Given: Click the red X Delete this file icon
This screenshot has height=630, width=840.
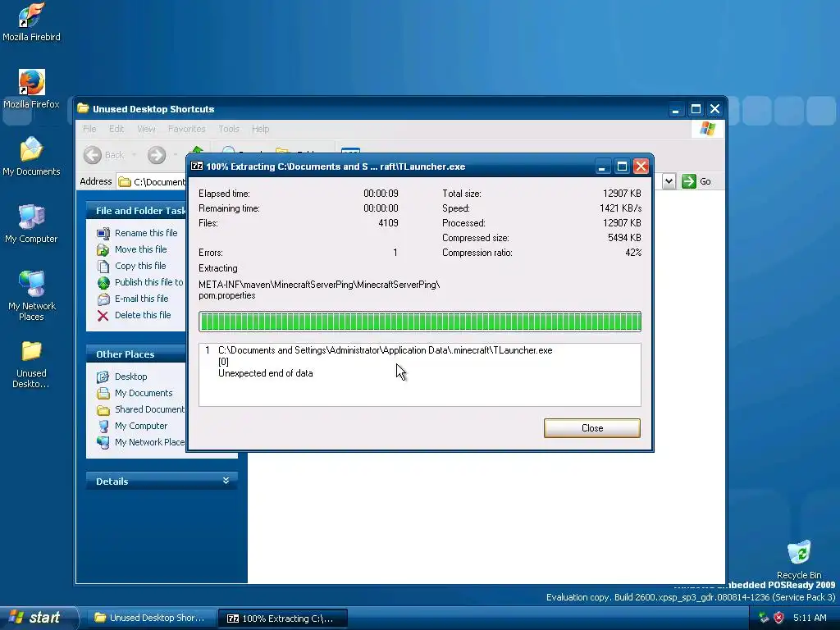Looking at the screenshot, I should click(103, 316).
